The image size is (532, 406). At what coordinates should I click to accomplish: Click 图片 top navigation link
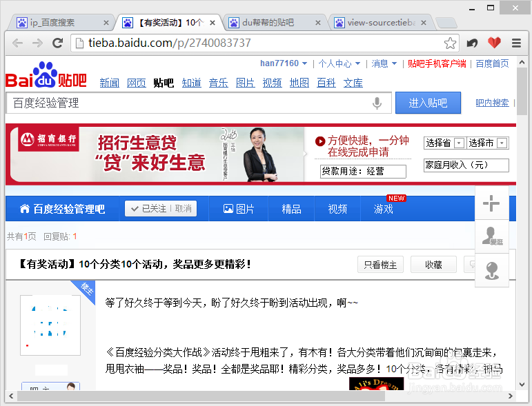[x=246, y=82]
